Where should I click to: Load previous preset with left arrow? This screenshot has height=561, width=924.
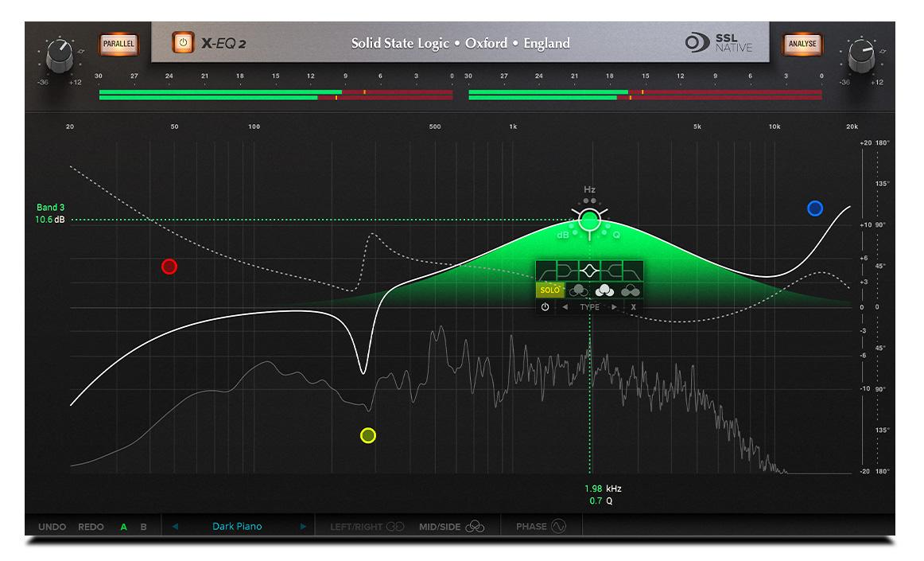(x=175, y=526)
